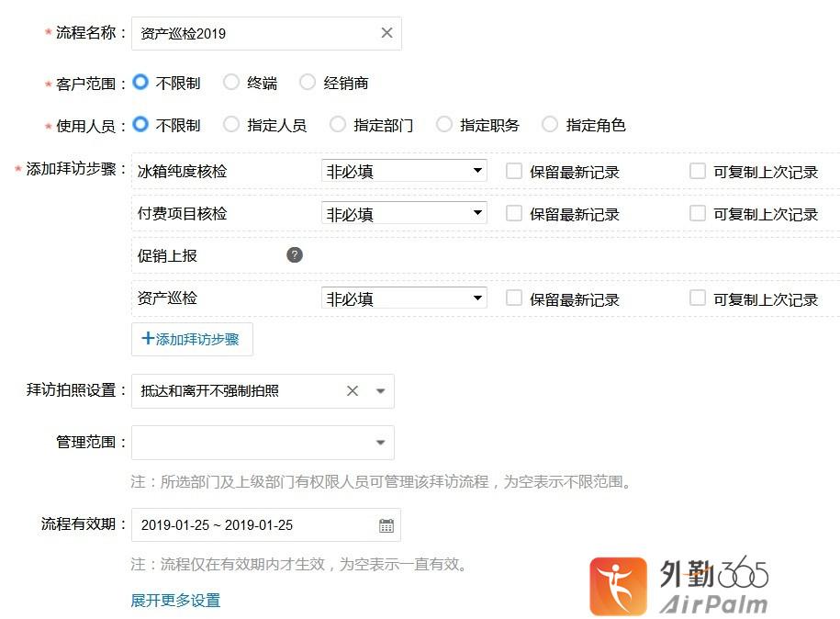Click the 展开更多设置 link
The image size is (840, 619).
tap(175, 601)
